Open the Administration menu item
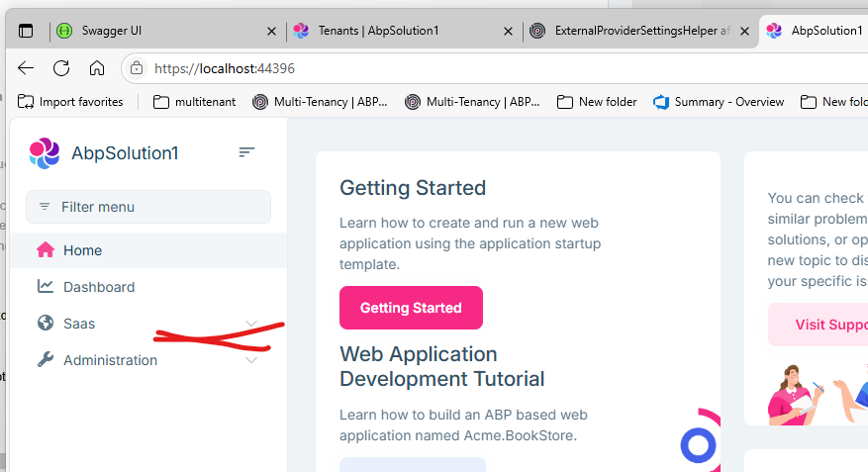Screen dimensions: 868x472 tap(148, 360)
